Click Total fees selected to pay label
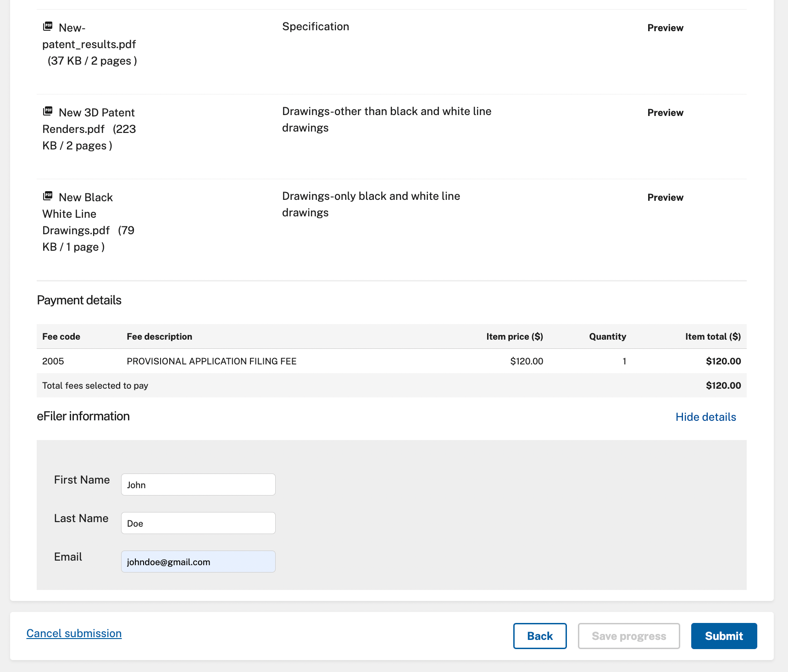 [95, 386]
